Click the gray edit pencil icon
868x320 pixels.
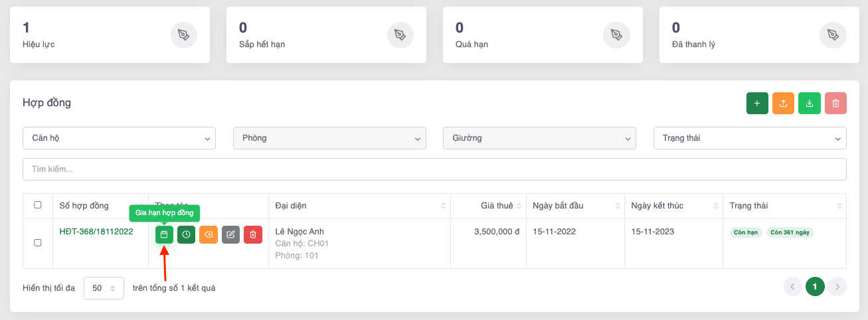(230, 234)
